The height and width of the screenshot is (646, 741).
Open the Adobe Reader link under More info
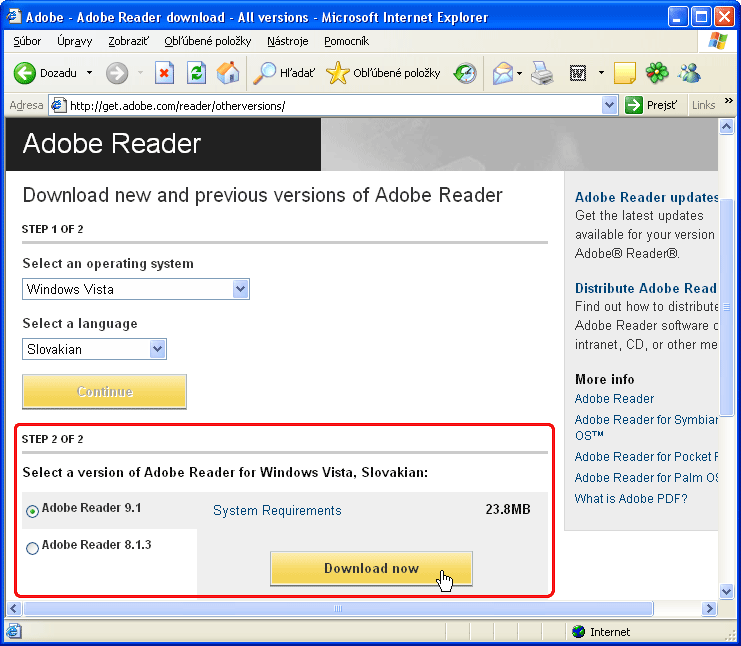click(x=614, y=399)
